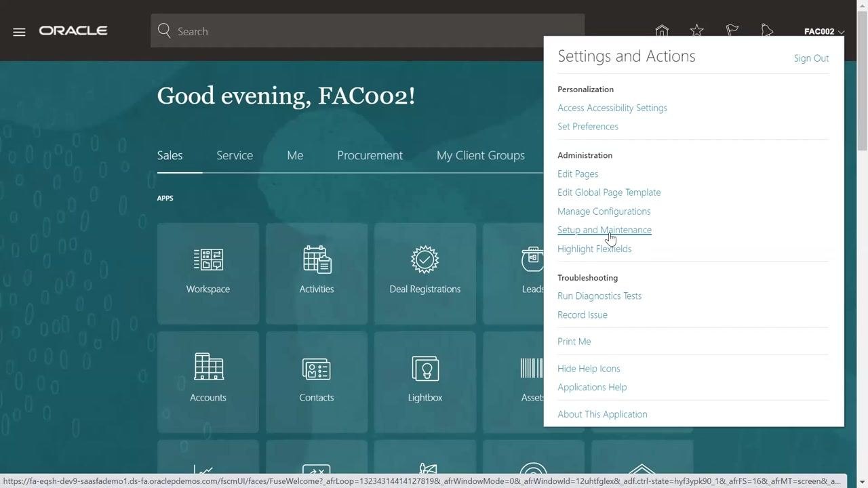The width and height of the screenshot is (868, 488).
Task: Open the Accounts app
Action: pyautogui.click(x=208, y=382)
